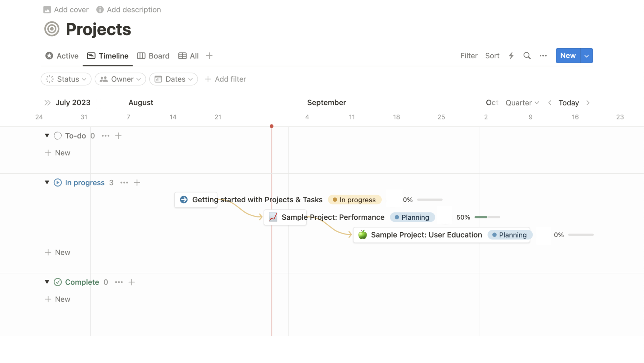This screenshot has height=363, width=644.
Task: Click the Projects target page icon
Action: point(52,29)
